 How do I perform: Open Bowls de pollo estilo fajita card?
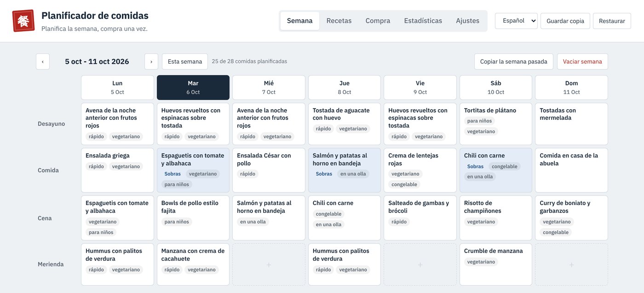[x=193, y=218]
